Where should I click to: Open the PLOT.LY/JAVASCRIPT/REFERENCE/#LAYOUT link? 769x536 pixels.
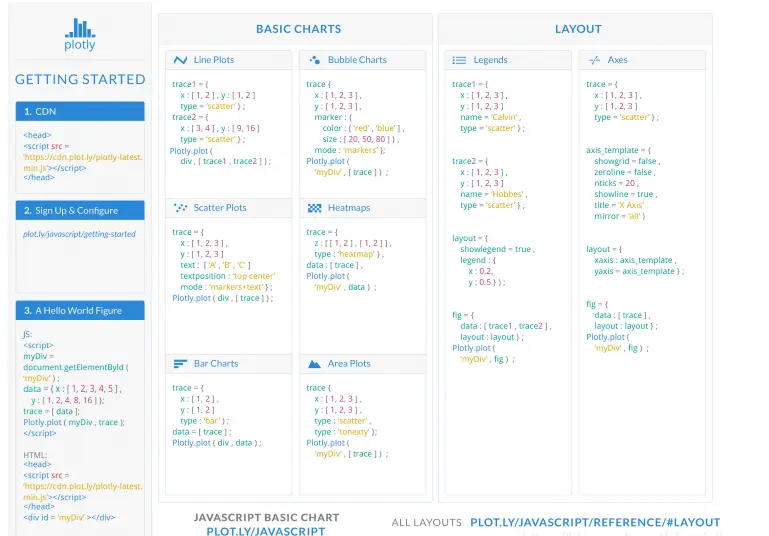click(595, 522)
